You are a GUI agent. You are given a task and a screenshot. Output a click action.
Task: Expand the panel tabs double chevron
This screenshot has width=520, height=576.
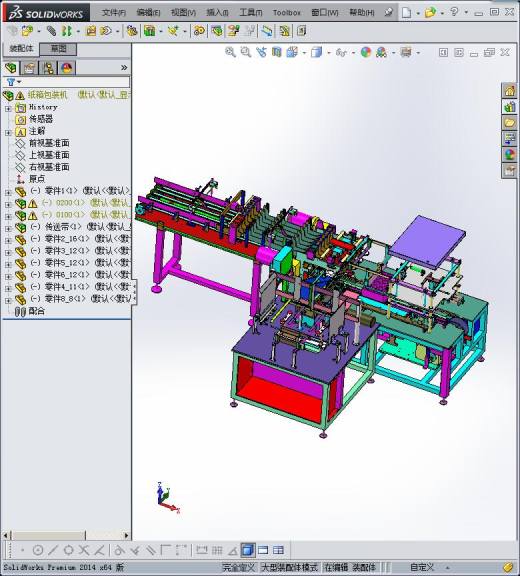pyautogui.click(x=124, y=68)
